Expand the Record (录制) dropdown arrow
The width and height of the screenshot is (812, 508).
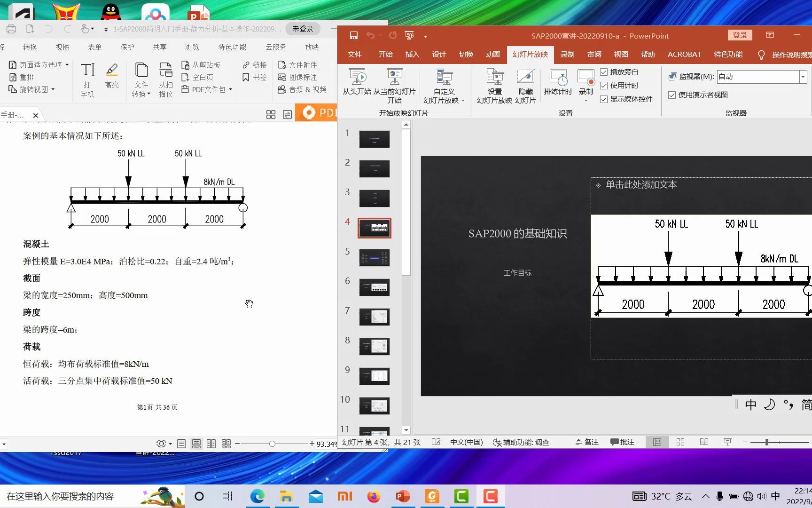click(586, 100)
